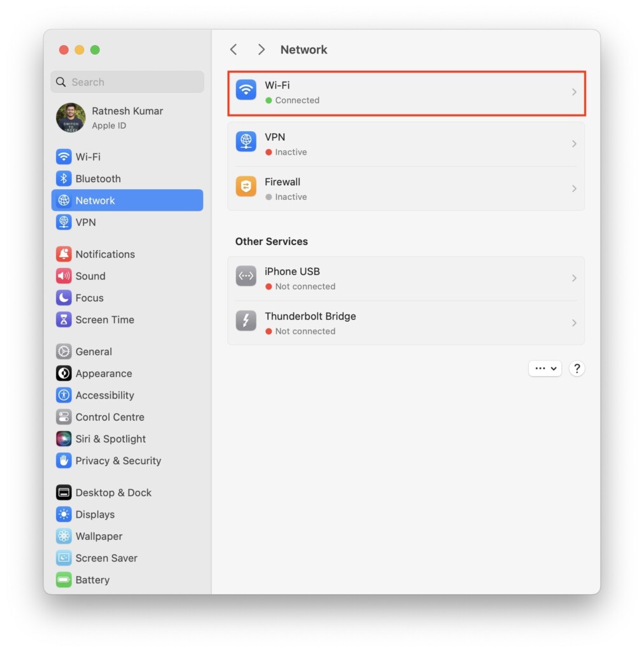The width and height of the screenshot is (644, 652).
Task: Select the Bluetooth label in the sidebar
Action: 98,179
